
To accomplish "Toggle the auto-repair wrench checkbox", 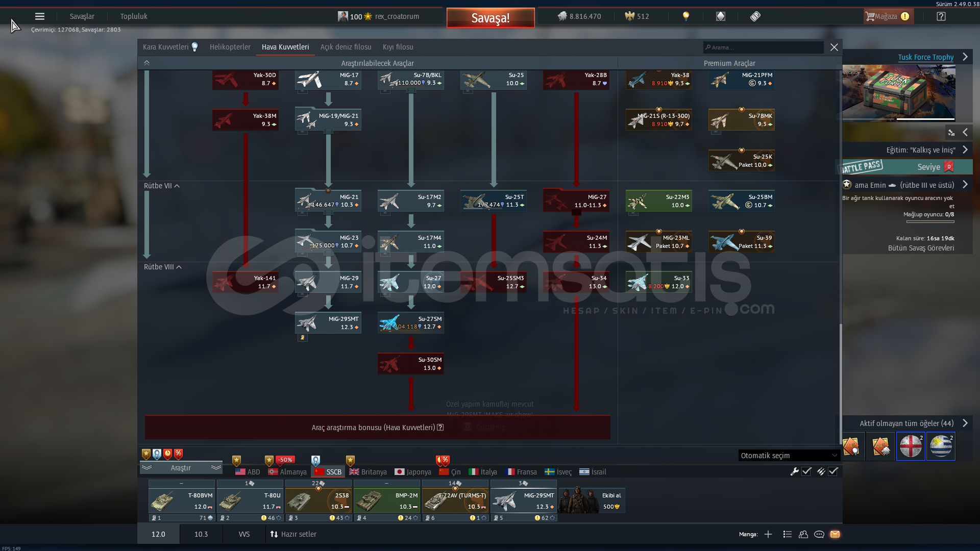I will pyautogui.click(x=806, y=471).
